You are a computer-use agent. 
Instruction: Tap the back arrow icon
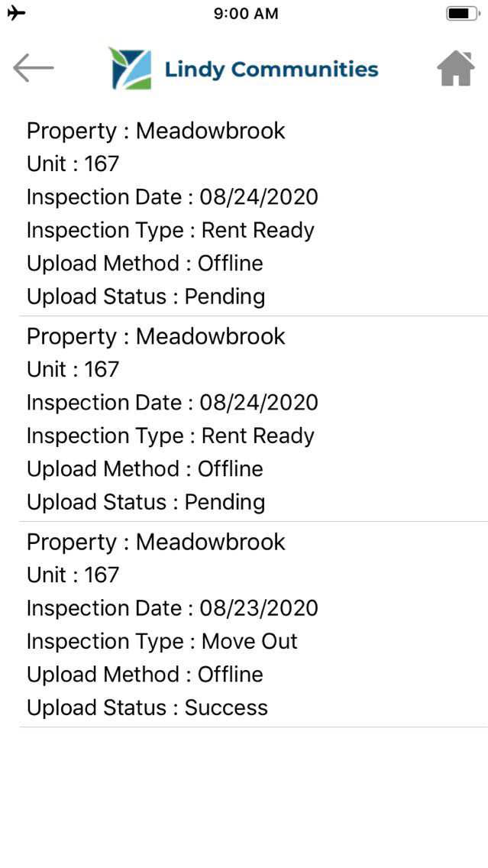34,69
